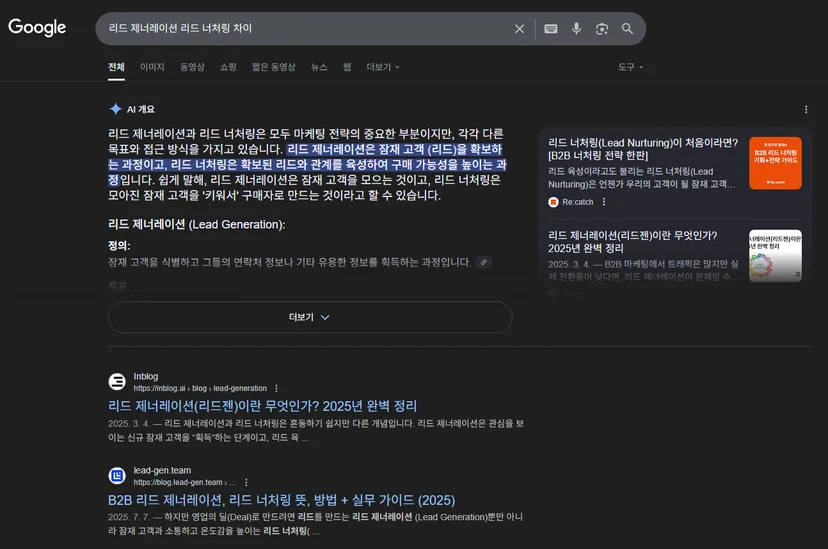Click the inblog.ai breadcrumb URL

pos(200,389)
